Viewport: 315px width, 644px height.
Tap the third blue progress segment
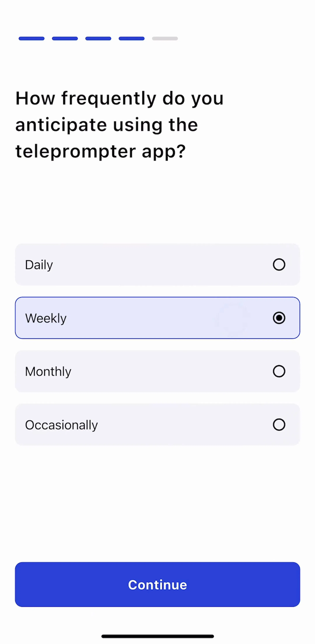pos(98,39)
